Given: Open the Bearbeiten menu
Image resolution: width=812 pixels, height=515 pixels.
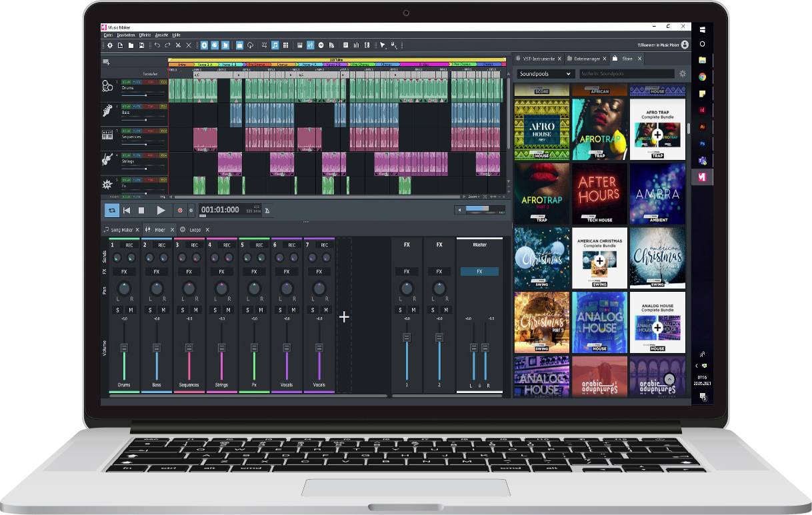Looking at the screenshot, I should [x=126, y=35].
